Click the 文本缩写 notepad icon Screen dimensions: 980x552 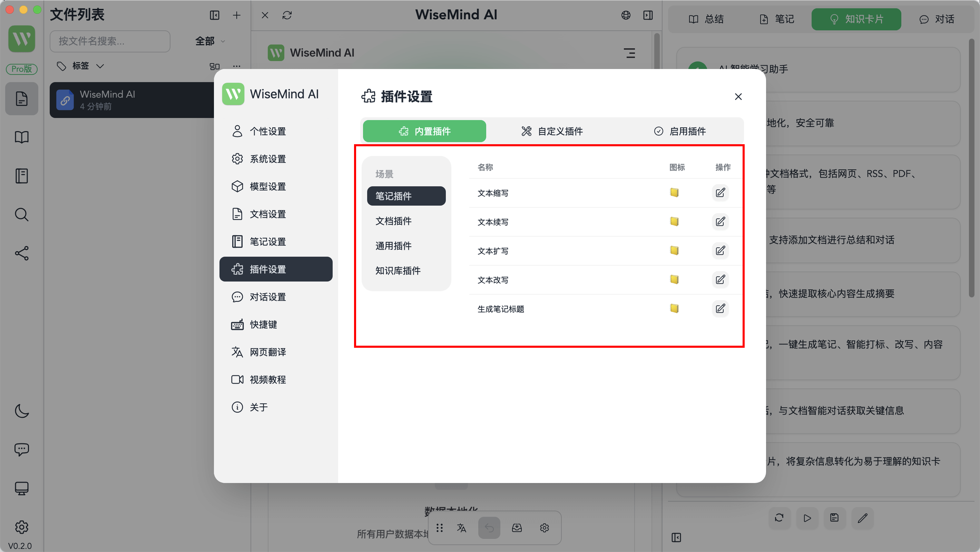(x=674, y=193)
